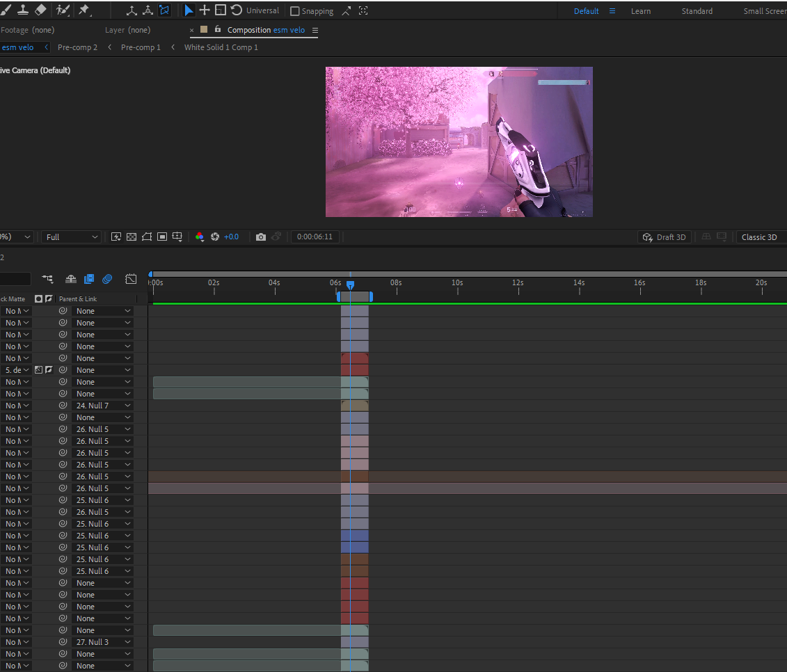This screenshot has height=672, width=787.
Task: Switch to the Learn workspace
Action: click(641, 11)
